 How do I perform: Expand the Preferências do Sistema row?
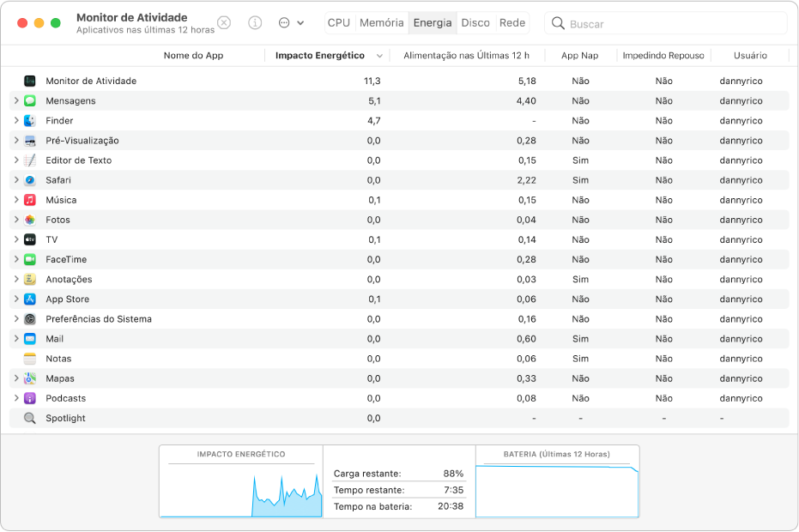click(16, 319)
